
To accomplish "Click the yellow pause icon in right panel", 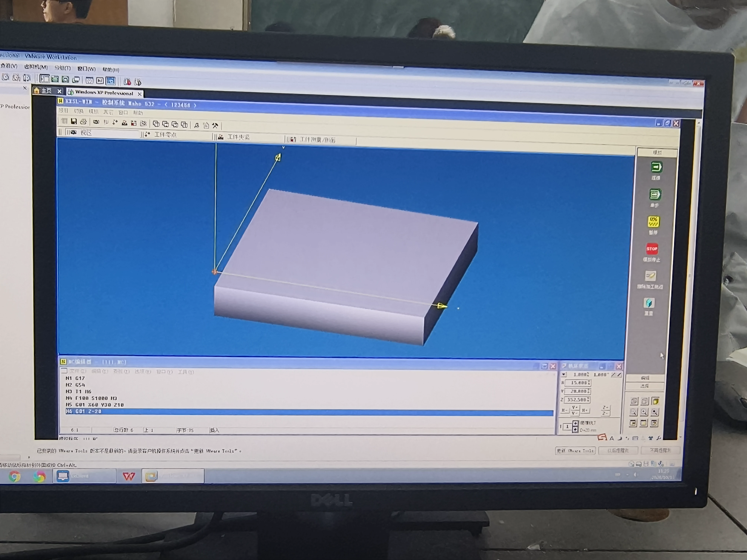I will tap(653, 222).
